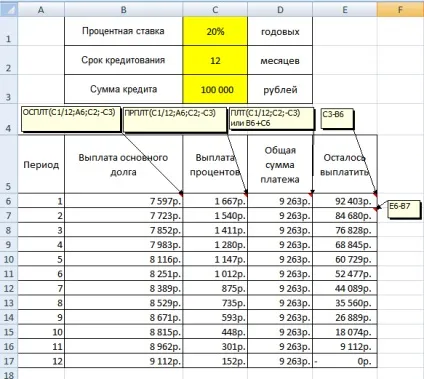
Task: Click cell with value 35 560р.
Action: point(345,303)
